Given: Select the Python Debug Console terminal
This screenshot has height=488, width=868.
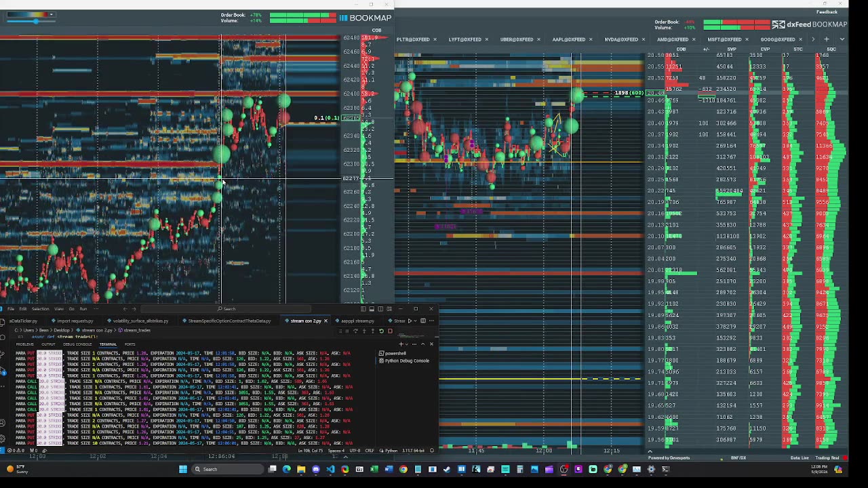Looking at the screenshot, I should pos(404,361).
